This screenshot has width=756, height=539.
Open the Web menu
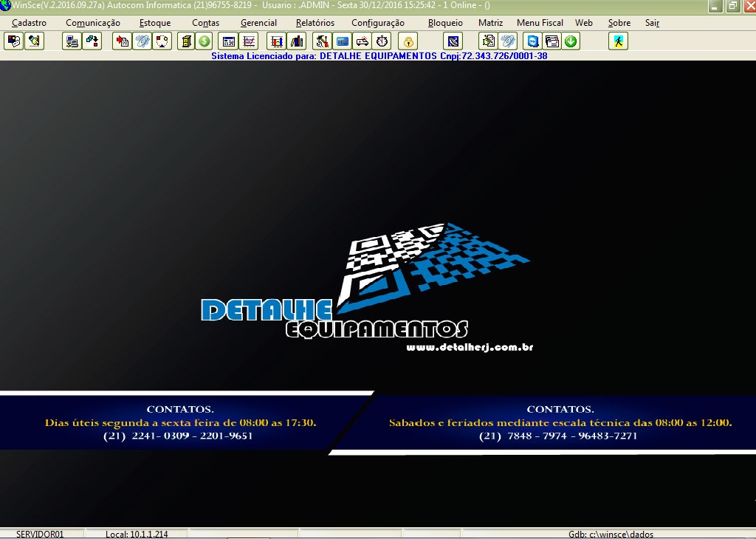coord(583,23)
